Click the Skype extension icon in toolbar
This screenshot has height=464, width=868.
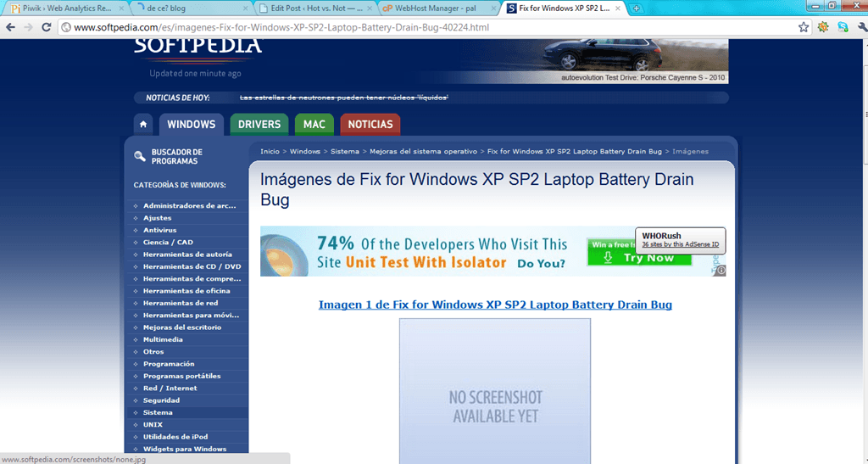click(x=841, y=27)
